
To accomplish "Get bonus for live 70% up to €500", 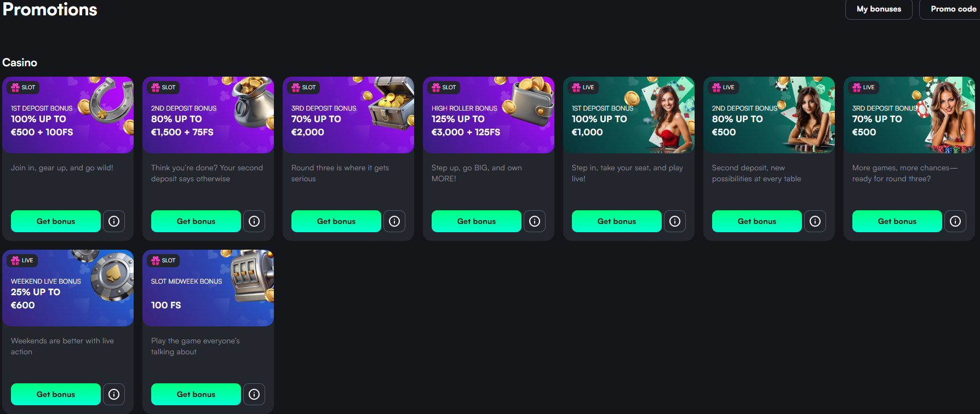I will pos(897,221).
